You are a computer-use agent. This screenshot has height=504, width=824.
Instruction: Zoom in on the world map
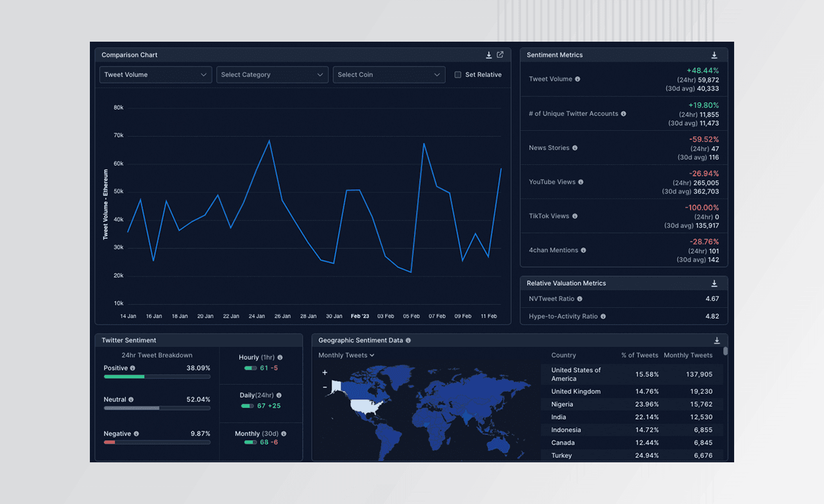[325, 373]
